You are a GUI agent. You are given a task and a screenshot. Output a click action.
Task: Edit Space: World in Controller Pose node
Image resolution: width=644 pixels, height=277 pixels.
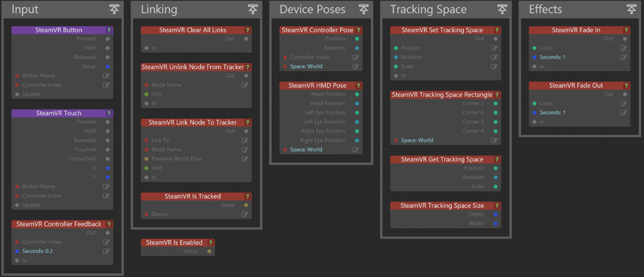356,66
